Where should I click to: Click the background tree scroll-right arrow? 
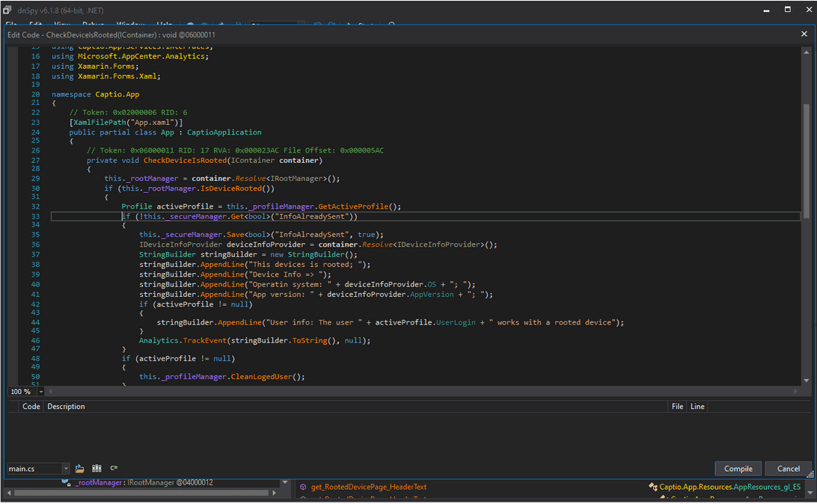coord(274,493)
